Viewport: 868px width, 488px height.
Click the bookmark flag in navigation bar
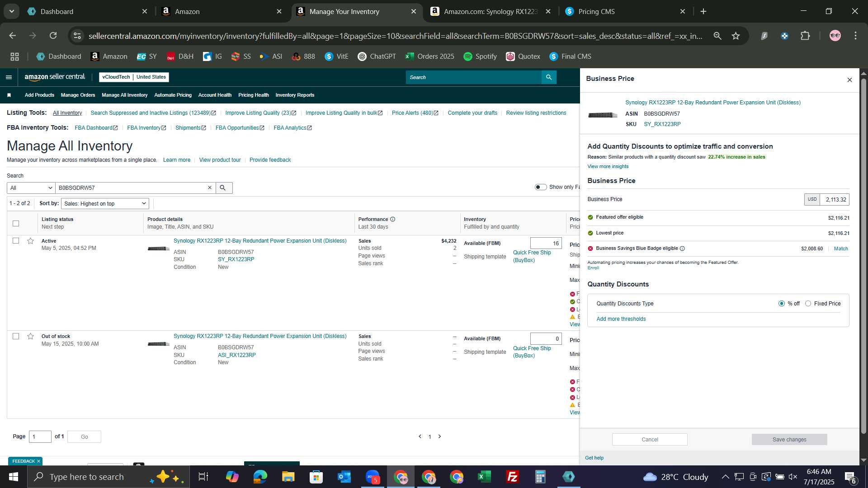click(x=9, y=95)
